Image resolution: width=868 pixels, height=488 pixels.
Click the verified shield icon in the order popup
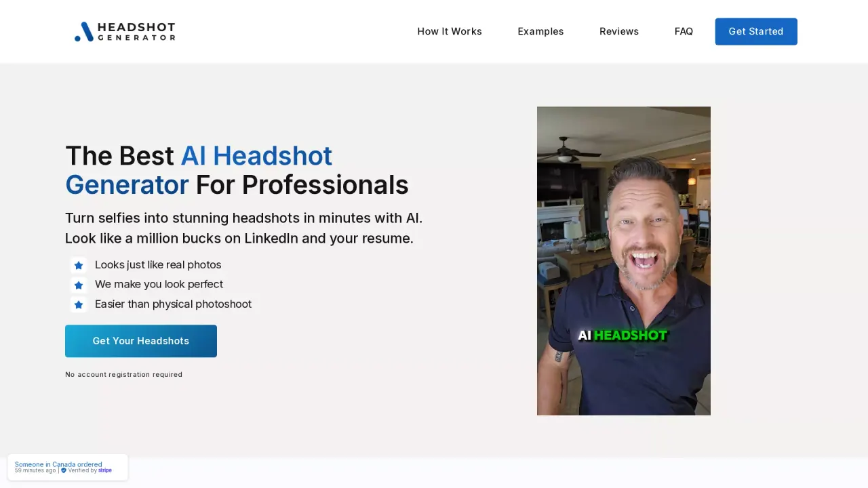coord(64,470)
